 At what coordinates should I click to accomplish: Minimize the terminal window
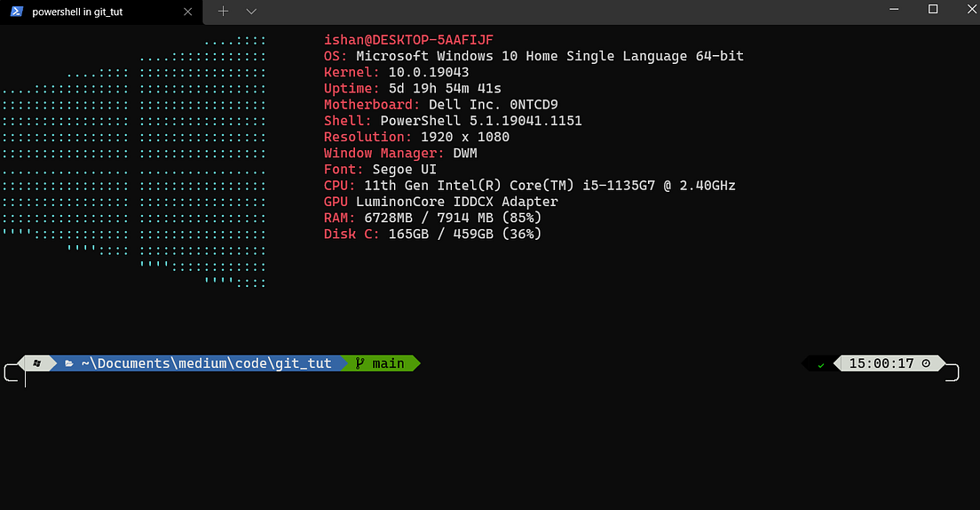894,10
